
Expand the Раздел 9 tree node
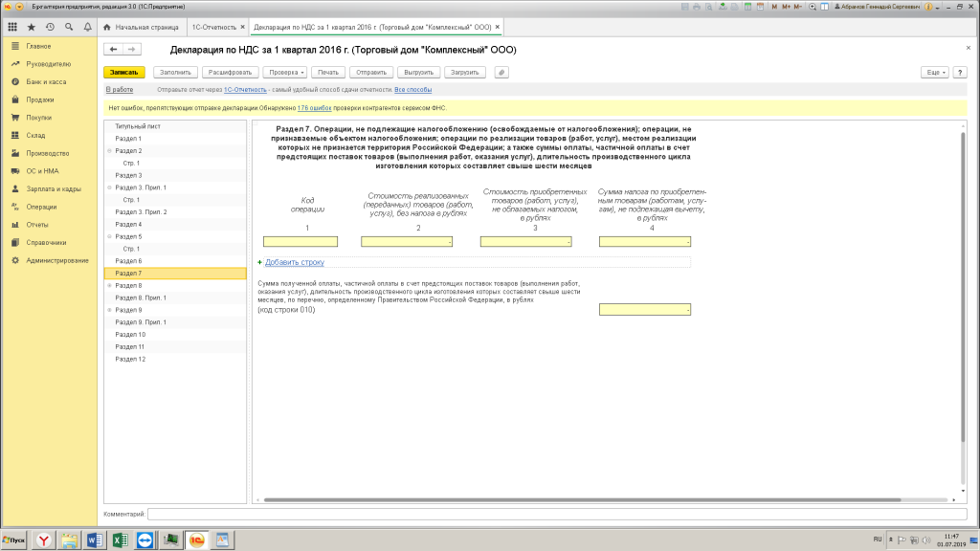[x=109, y=310]
